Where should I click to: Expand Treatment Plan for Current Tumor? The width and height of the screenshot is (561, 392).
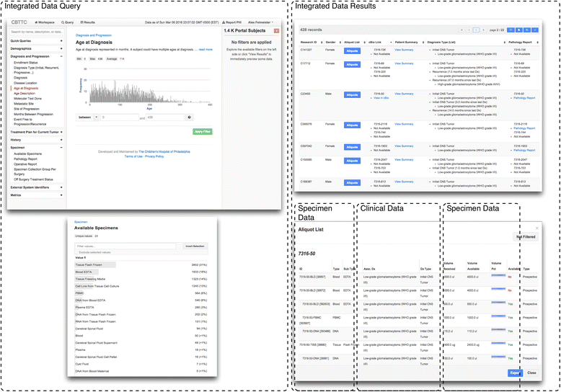pos(61,133)
